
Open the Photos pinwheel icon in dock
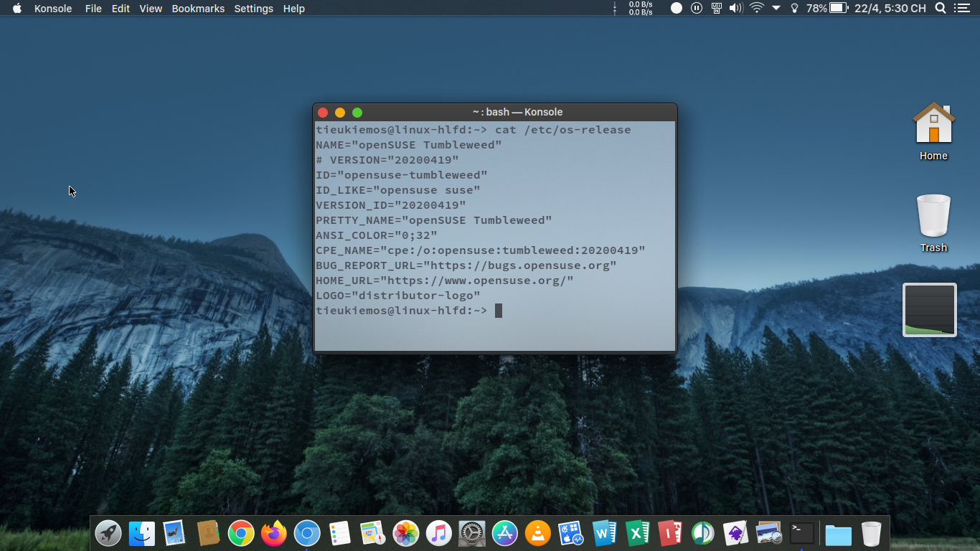tap(406, 533)
